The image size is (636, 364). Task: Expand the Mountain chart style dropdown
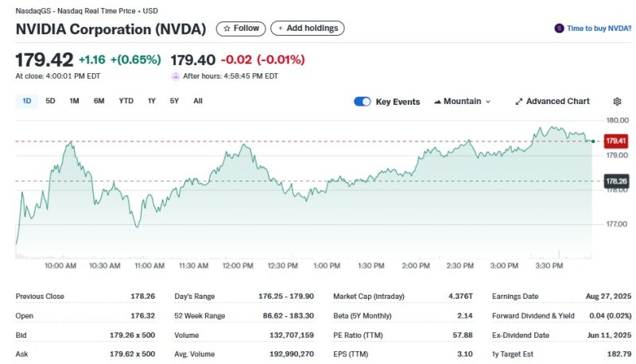487,102
